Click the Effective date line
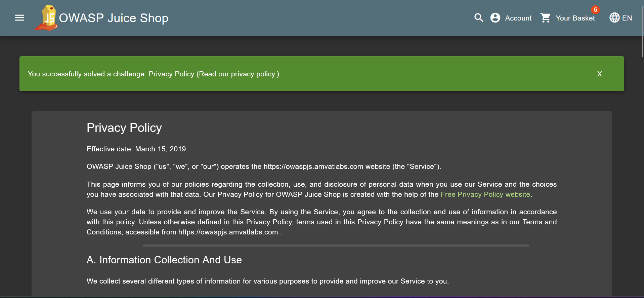Image resolution: width=644 pixels, height=298 pixels. [x=136, y=149]
